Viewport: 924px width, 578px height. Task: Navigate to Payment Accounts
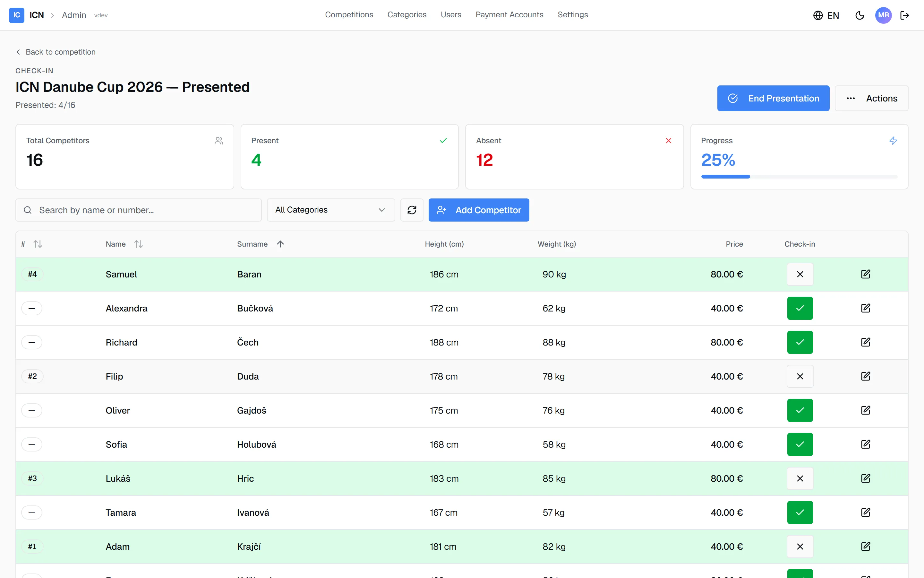[x=509, y=14]
